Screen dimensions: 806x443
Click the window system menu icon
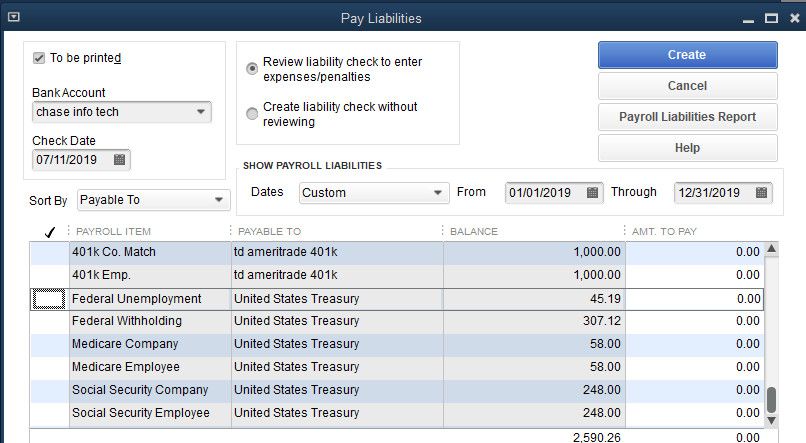coord(13,18)
